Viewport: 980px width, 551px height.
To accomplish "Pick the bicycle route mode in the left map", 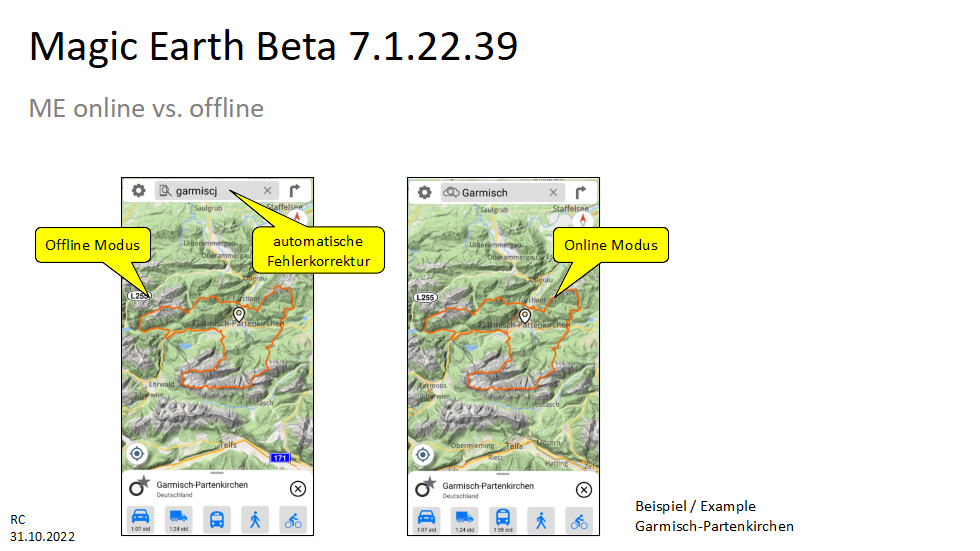I will point(293,520).
